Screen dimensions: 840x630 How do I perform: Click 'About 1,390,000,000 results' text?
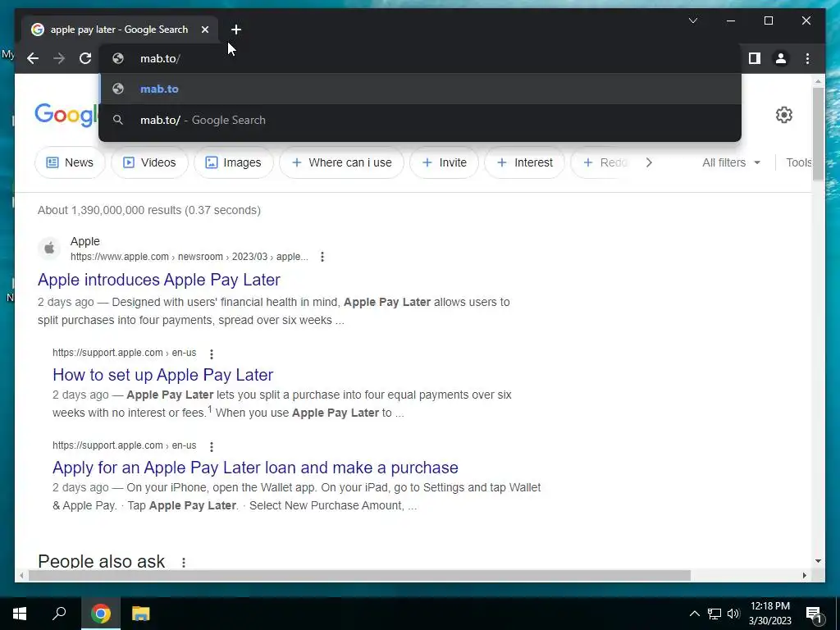pos(149,210)
